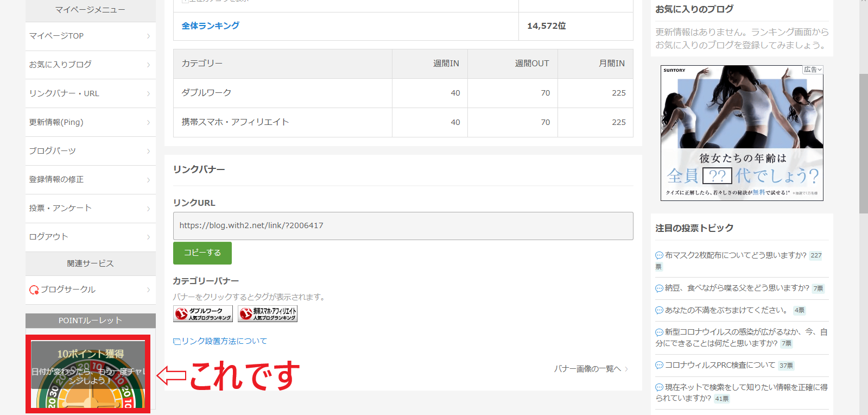Open the お気に入りブログ menu item
The width and height of the screenshot is (868, 415).
tap(90, 65)
